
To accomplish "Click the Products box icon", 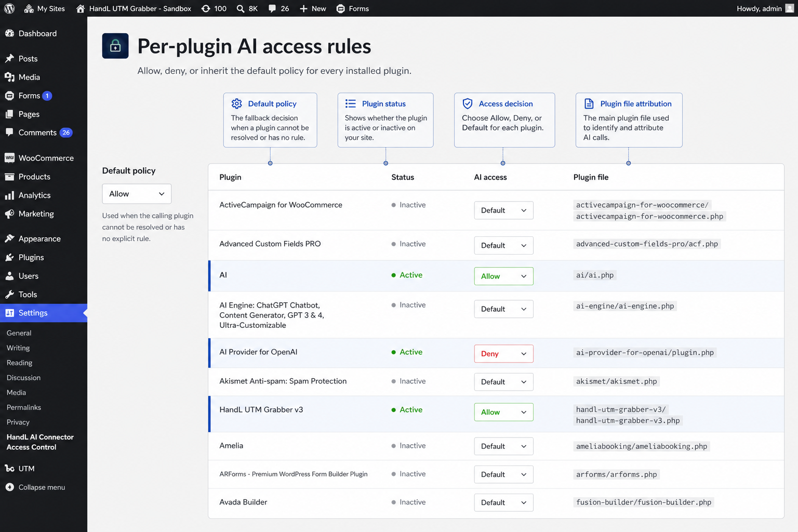I will (x=9, y=177).
